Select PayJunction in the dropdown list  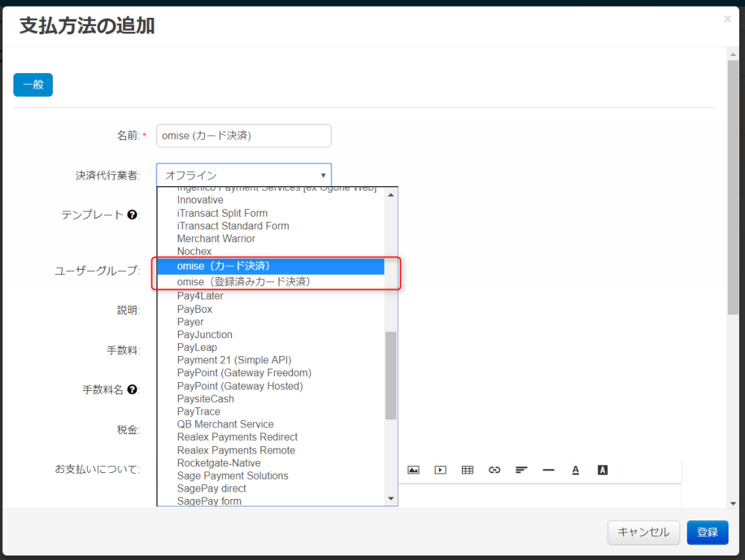click(271, 334)
